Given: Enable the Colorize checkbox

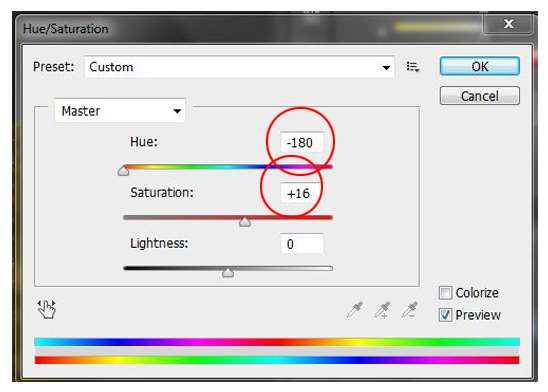Looking at the screenshot, I should point(445,293).
